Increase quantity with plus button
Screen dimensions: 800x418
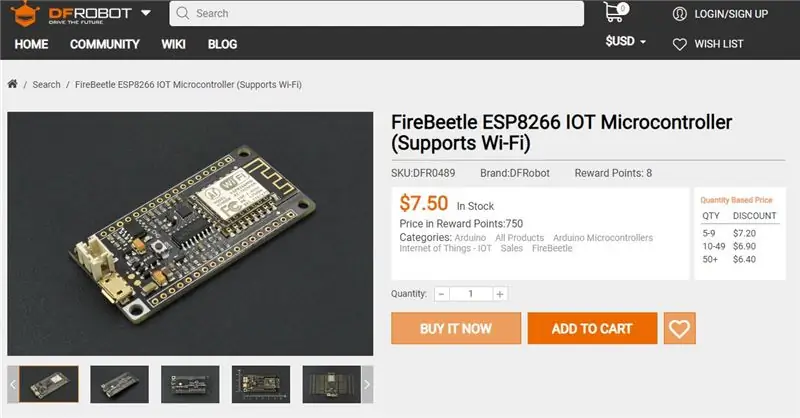click(x=500, y=294)
